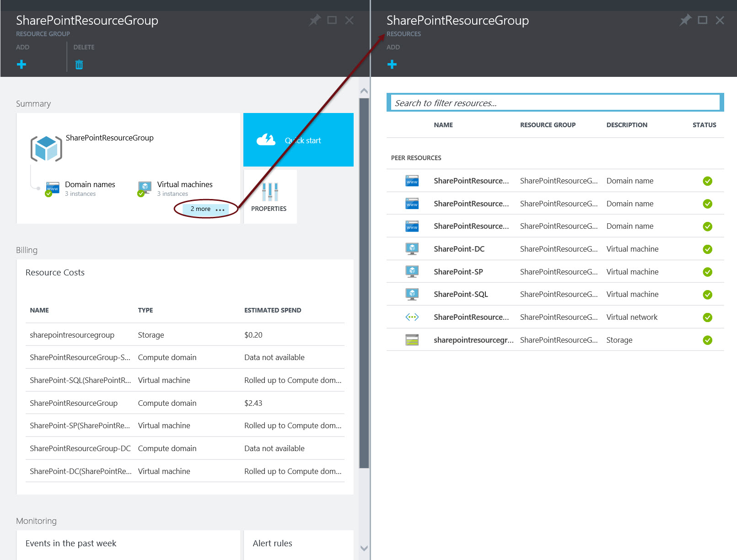Click the vertical scrollbar thumb in left blade
Image resolution: width=737 pixels, height=560 pixels.
pyautogui.click(x=364, y=283)
